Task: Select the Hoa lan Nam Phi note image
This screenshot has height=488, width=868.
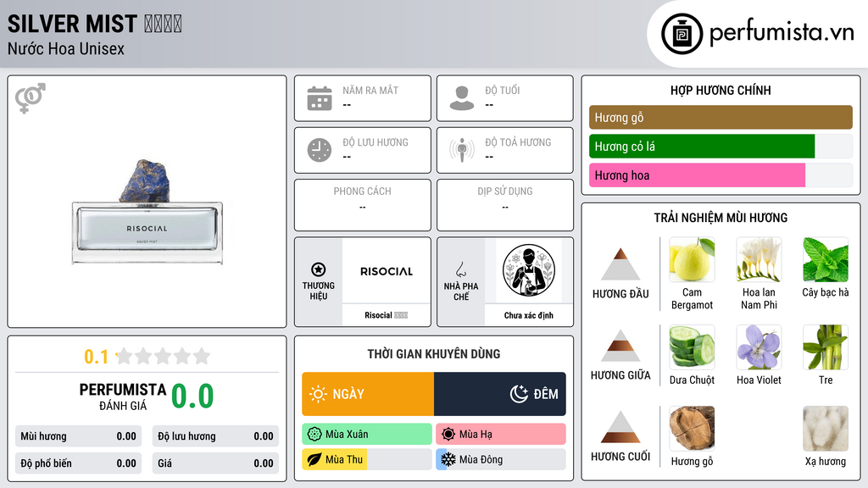Action: pos(759,259)
